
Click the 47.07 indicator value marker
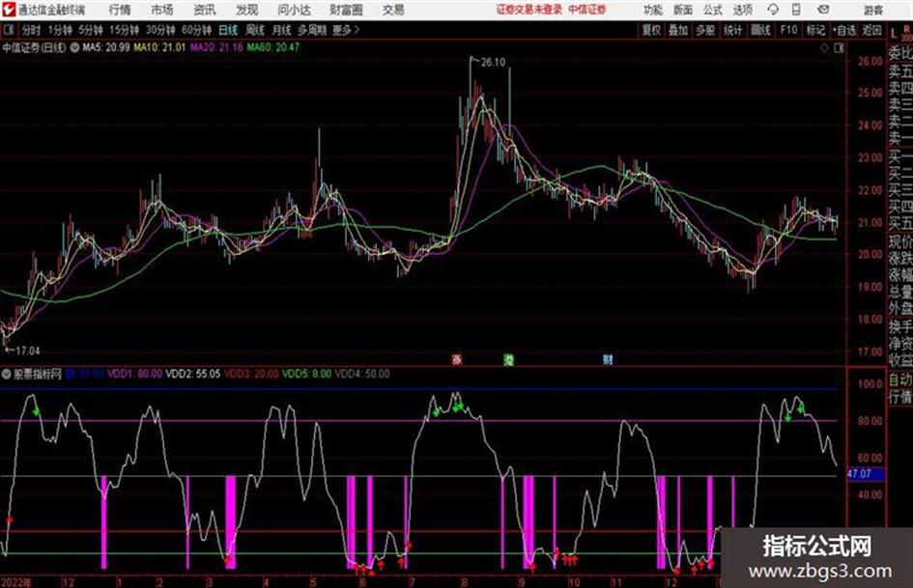click(858, 474)
